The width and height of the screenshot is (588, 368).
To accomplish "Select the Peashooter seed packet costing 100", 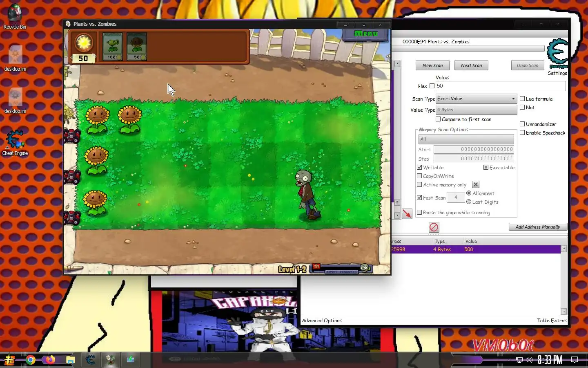I will pos(112,47).
